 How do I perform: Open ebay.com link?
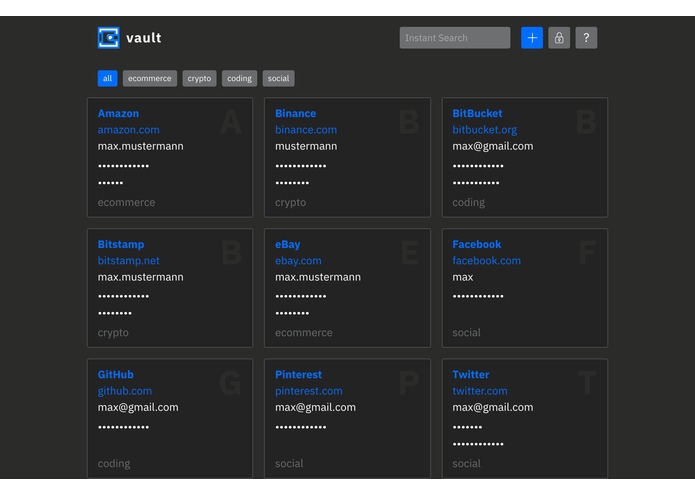coord(298,261)
